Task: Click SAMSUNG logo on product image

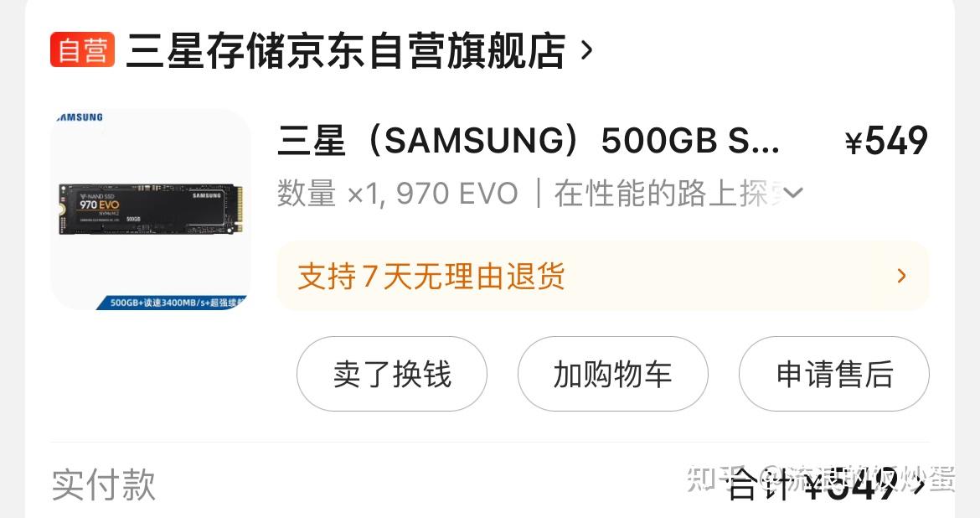Action: 80,117
